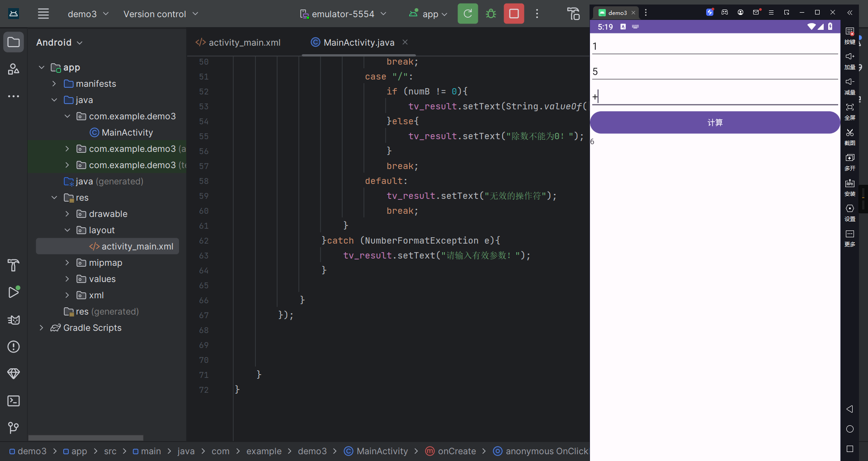Expand the values folder
This screenshot has width=868, height=461.
click(x=67, y=279)
